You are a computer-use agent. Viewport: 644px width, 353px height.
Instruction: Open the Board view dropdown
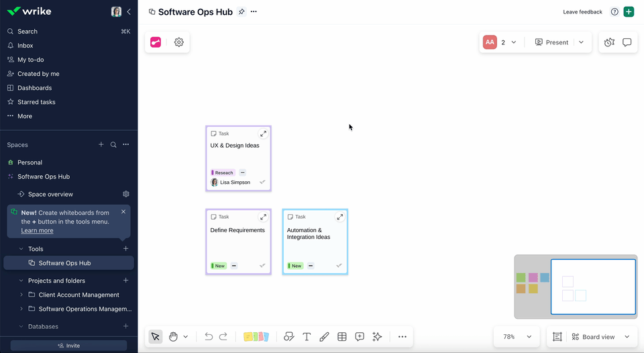600,337
